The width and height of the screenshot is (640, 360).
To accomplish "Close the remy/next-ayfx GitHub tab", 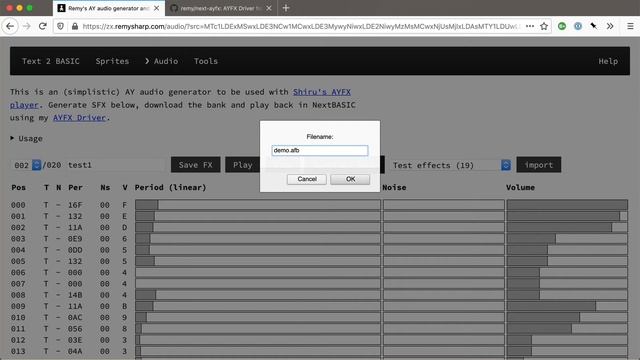I will pyautogui.click(x=269, y=8).
